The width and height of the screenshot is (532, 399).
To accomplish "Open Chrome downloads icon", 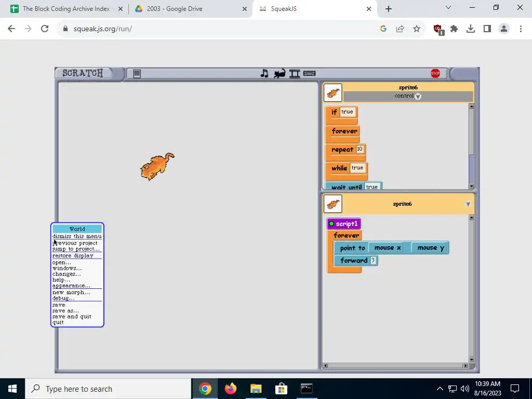I will coord(471,29).
